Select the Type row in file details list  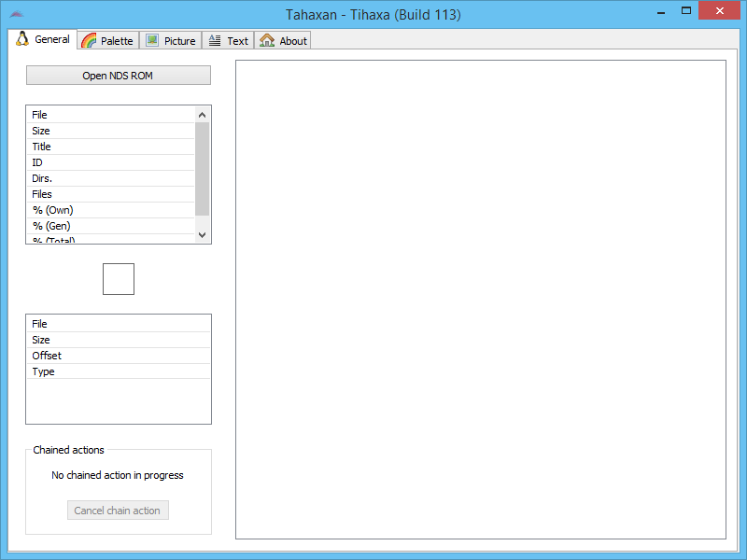[x=118, y=371]
